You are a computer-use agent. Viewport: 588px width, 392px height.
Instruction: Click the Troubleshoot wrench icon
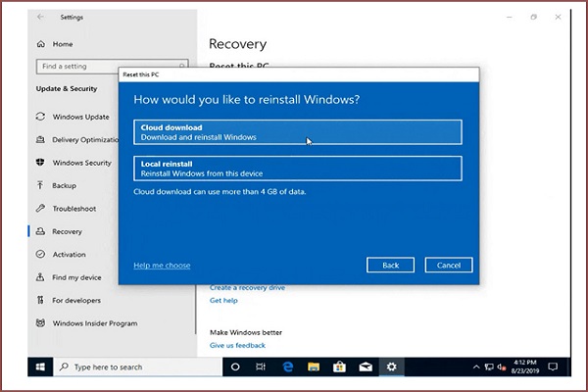40,208
